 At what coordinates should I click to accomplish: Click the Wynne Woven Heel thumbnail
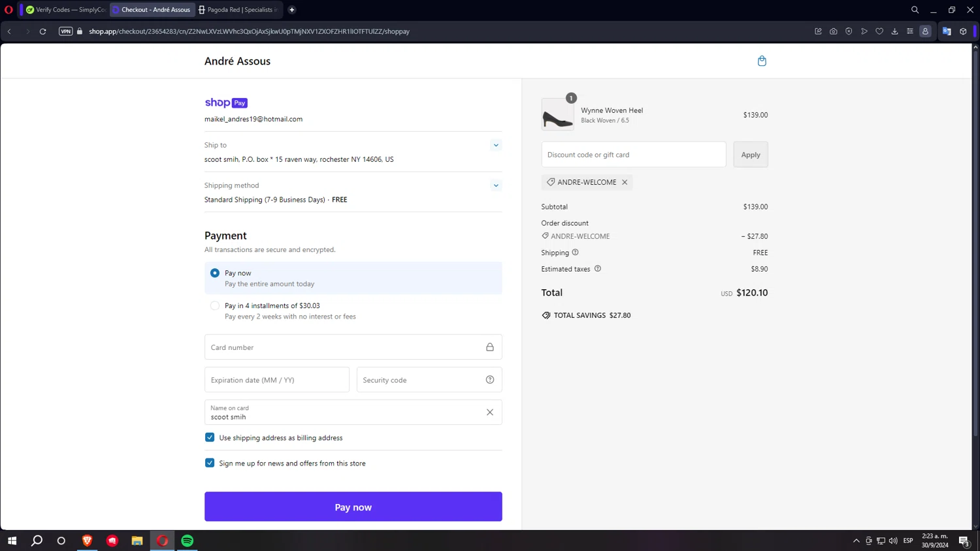pyautogui.click(x=558, y=114)
